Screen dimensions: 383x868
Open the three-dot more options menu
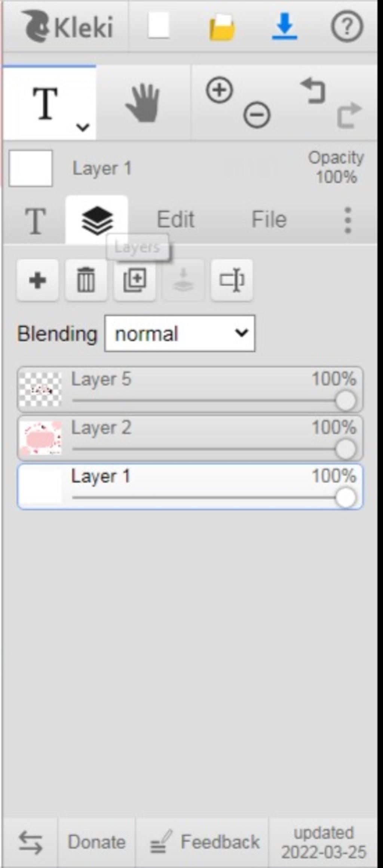(x=348, y=220)
